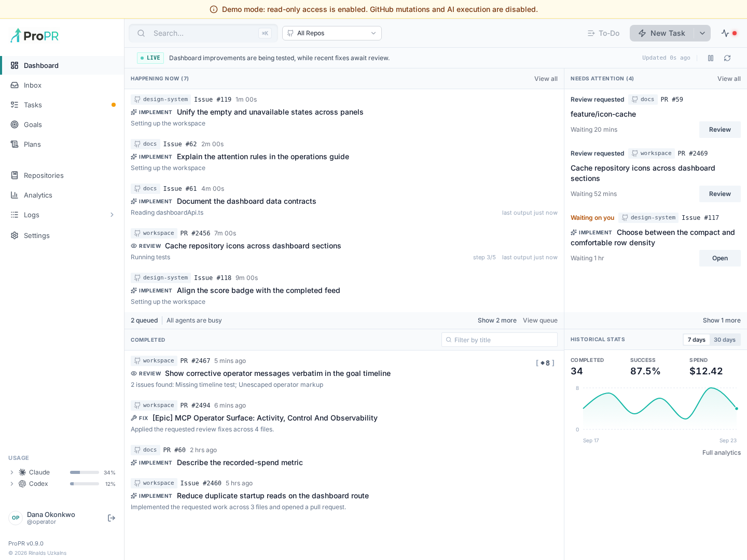Focus the Search input field
Screen dimensions: 747x560
(203, 33)
